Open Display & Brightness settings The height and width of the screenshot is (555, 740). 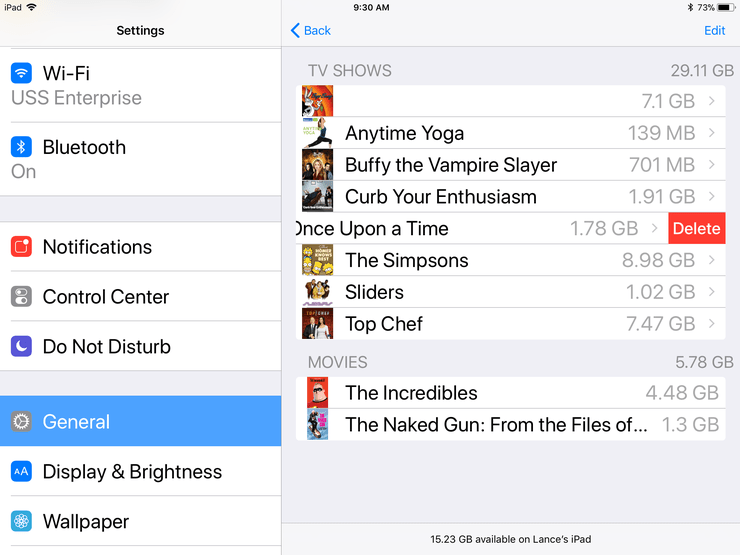(x=141, y=471)
